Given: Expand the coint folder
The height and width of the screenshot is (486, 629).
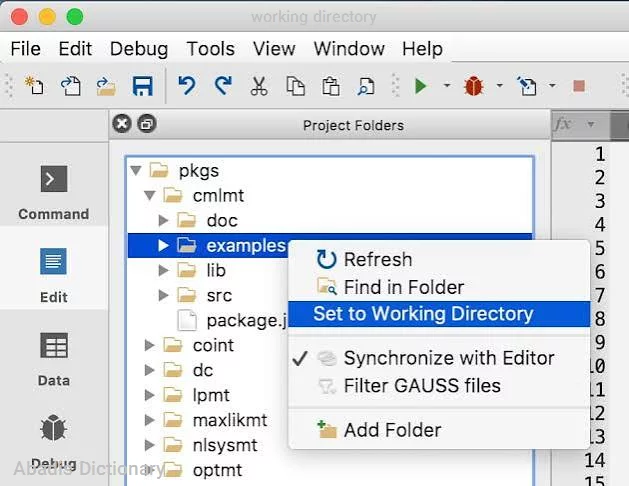Looking at the screenshot, I should pos(149,345).
